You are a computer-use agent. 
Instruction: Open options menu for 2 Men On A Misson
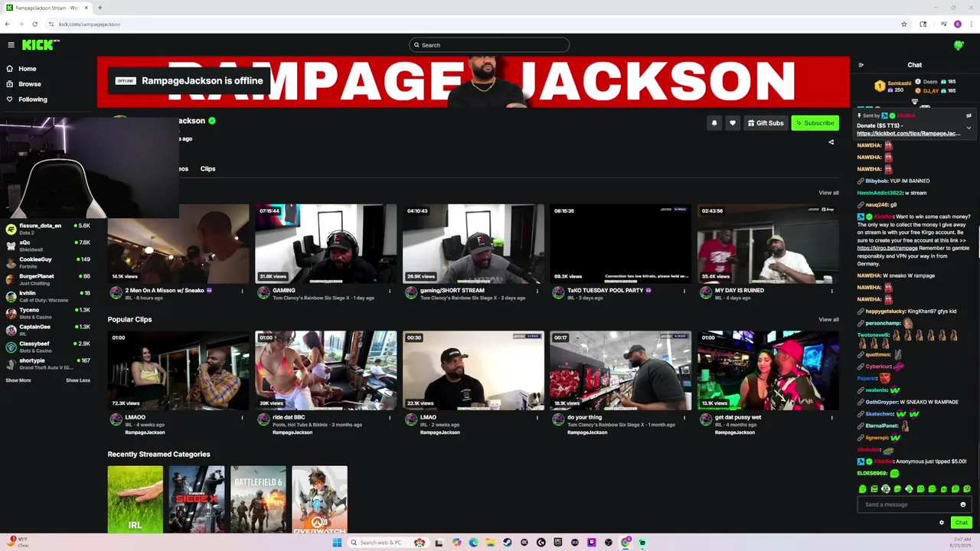[x=243, y=291]
